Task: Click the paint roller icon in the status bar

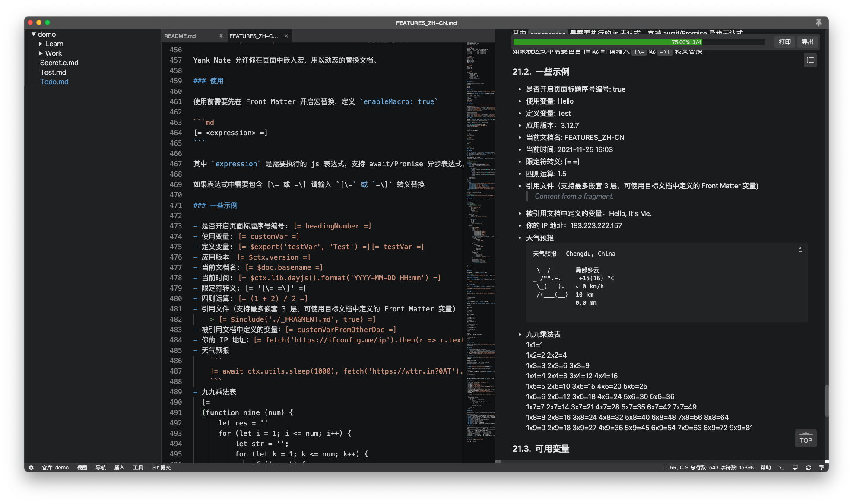Action: [821, 467]
